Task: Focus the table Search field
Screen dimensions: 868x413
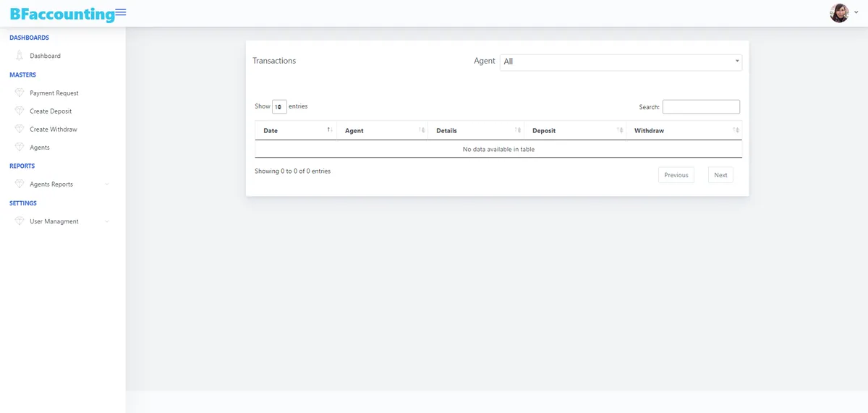Action: tap(701, 107)
